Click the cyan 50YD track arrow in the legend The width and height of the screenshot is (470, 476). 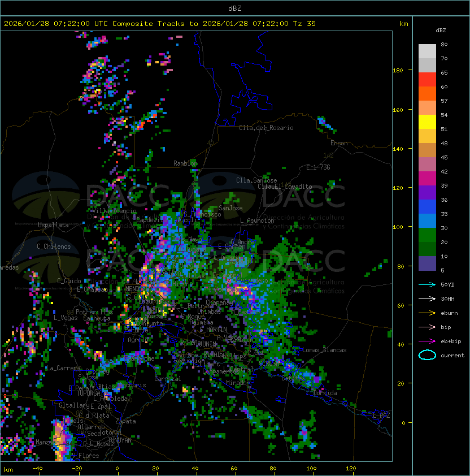point(427,285)
